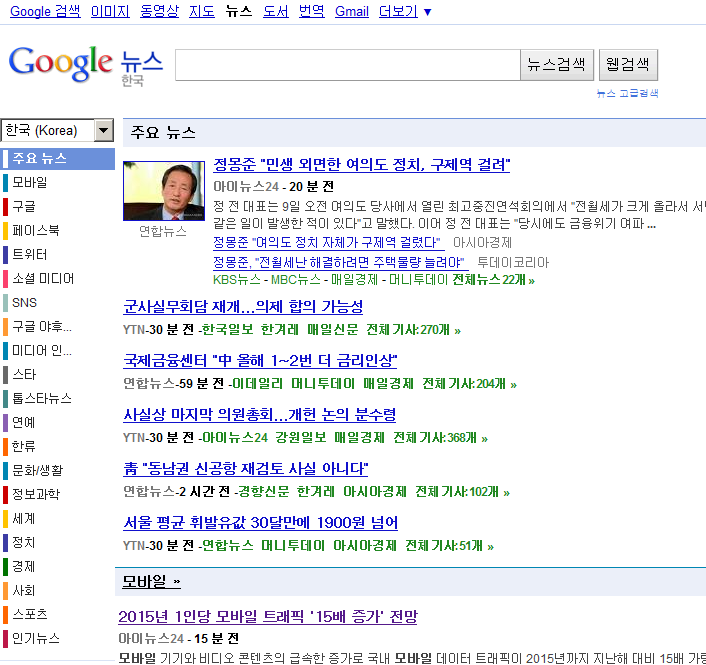Select 문화/생활 sidebar section
Screen dimensions: 706x665
pos(37,470)
